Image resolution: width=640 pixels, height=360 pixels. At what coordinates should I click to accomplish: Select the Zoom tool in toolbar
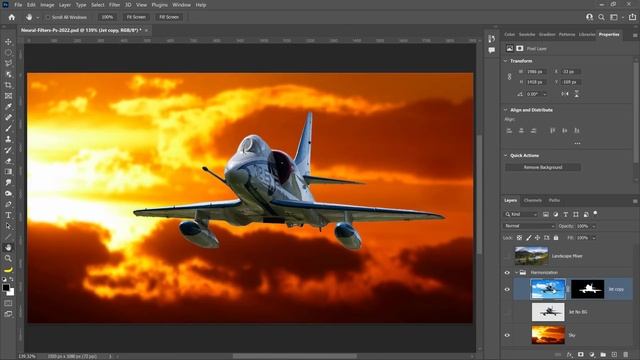(x=8, y=258)
